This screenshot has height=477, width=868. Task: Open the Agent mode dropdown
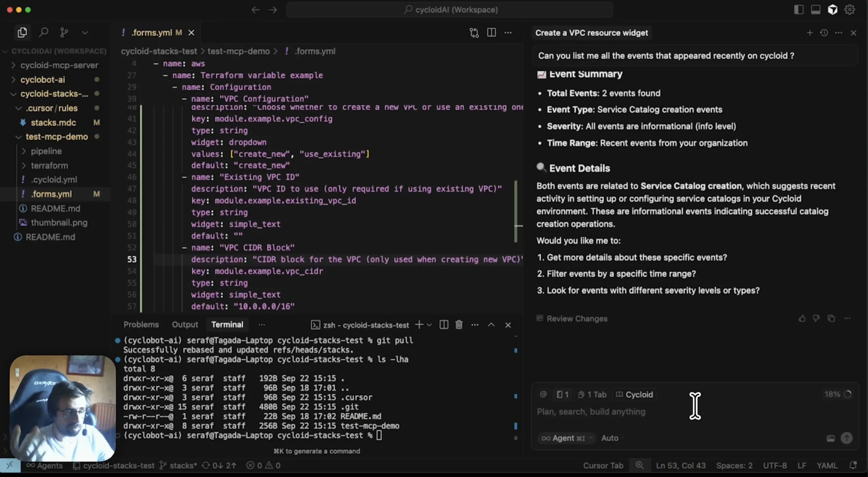tap(566, 438)
